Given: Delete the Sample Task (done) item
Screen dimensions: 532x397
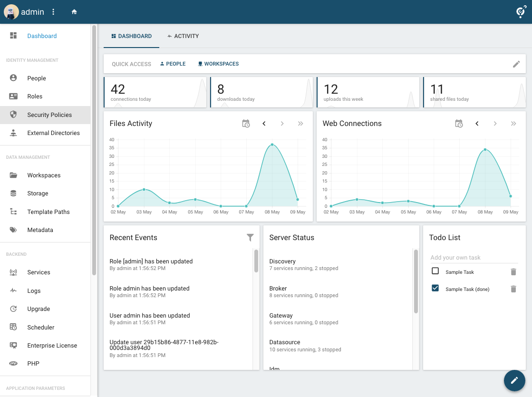Looking at the screenshot, I should click(513, 289).
